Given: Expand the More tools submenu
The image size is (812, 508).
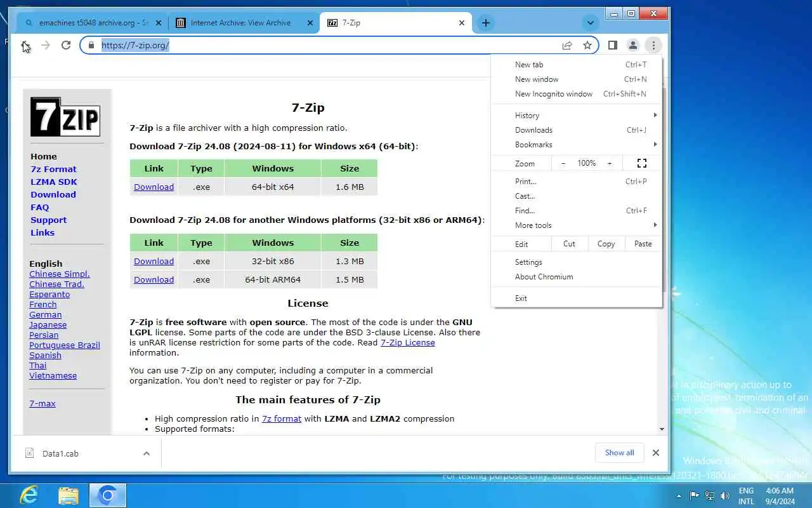Looking at the screenshot, I should [576, 225].
